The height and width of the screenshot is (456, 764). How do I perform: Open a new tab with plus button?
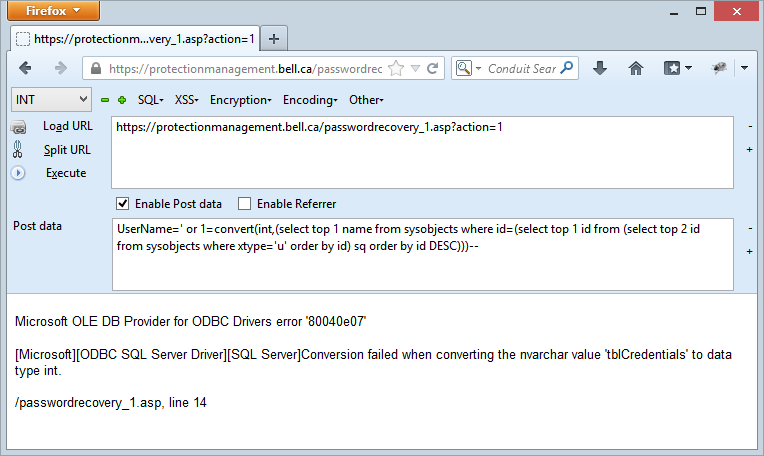[274, 38]
